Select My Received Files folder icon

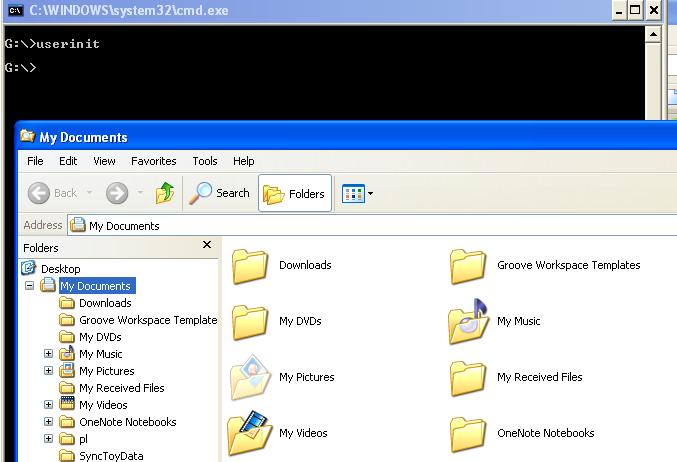click(468, 378)
